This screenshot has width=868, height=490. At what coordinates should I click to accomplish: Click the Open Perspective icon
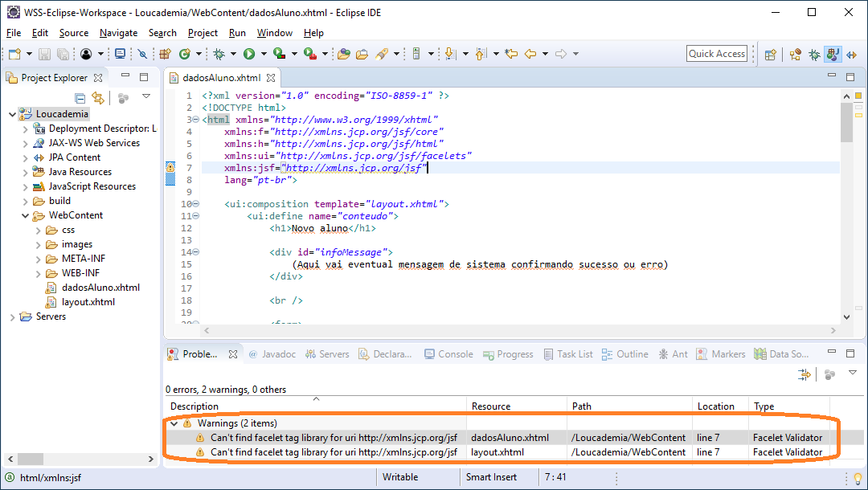coord(771,54)
